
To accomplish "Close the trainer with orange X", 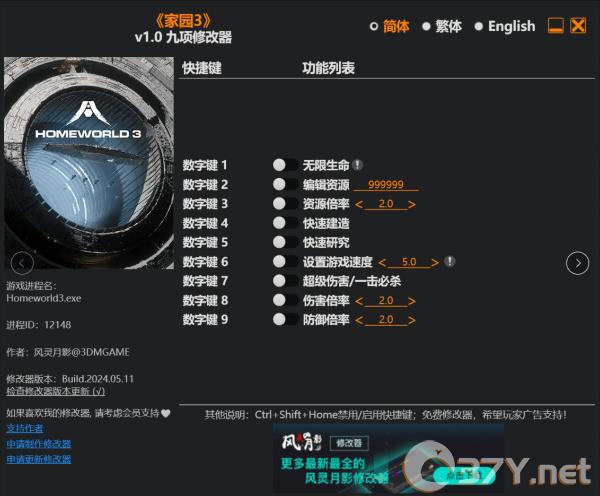I will (x=578, y=26).
